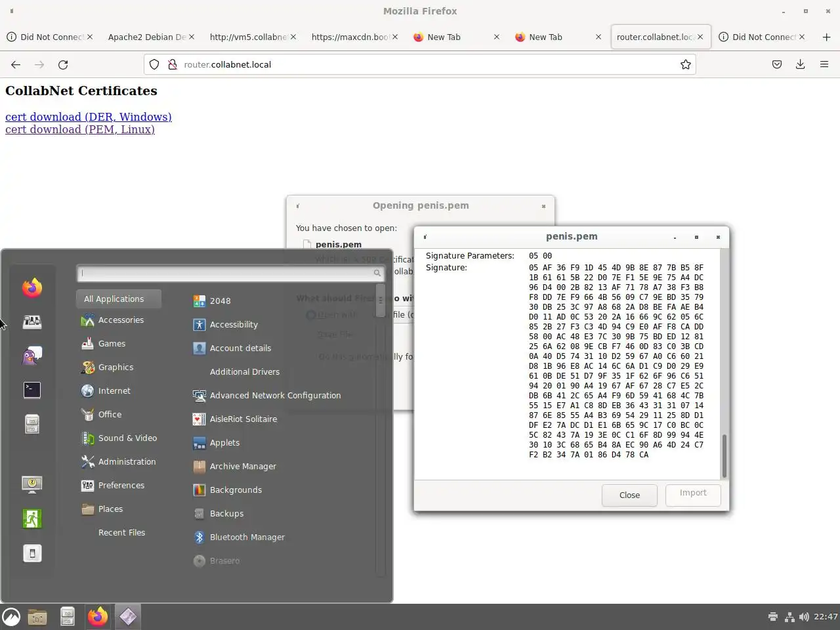Open Applets settings
Image resolution: width=840 pixels, height=630 pixels.
(217, 442)
